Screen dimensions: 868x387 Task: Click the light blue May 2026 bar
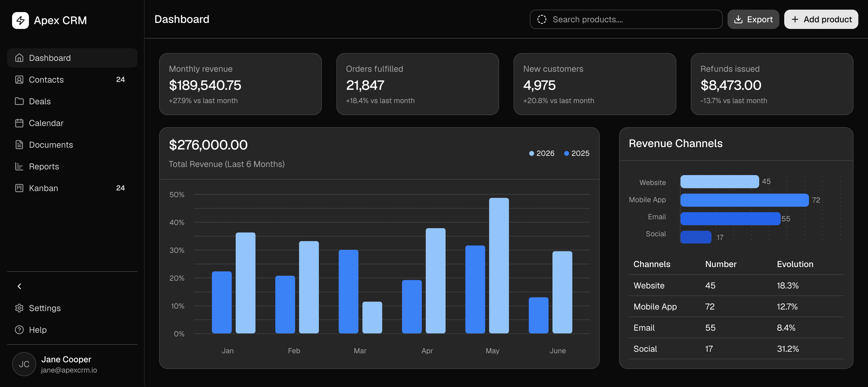click(499, 266)
